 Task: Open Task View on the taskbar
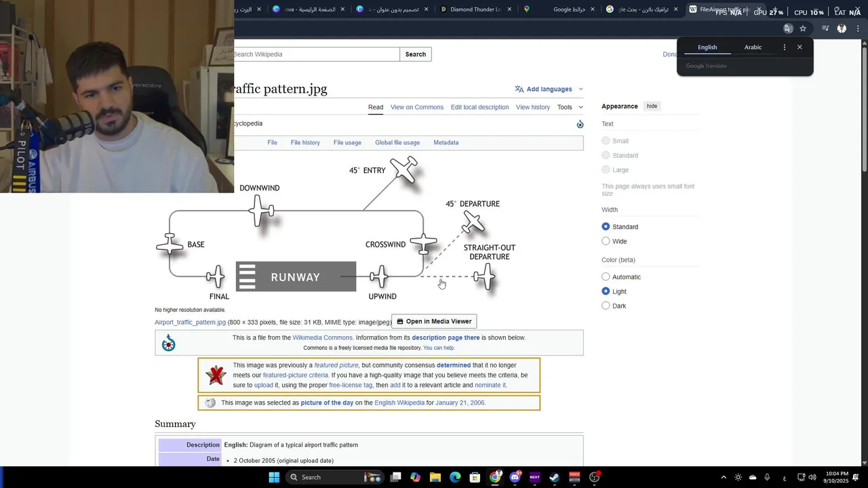[x=396, y=477]
